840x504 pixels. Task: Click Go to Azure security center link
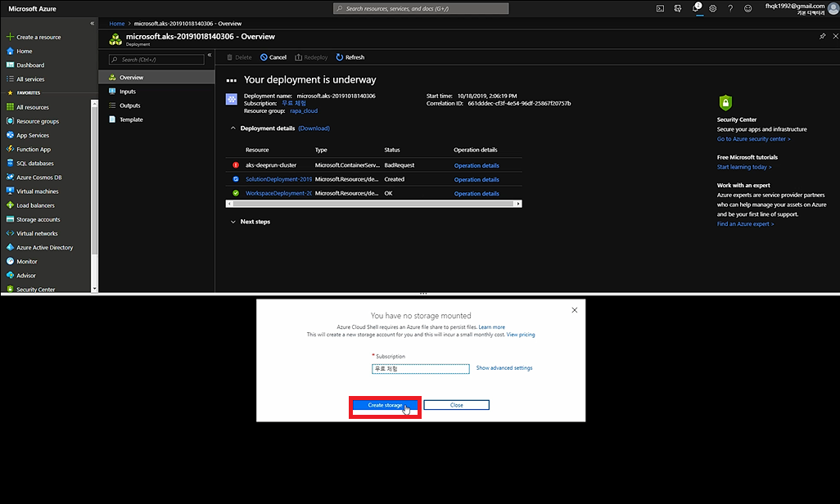tap(753, 139)
